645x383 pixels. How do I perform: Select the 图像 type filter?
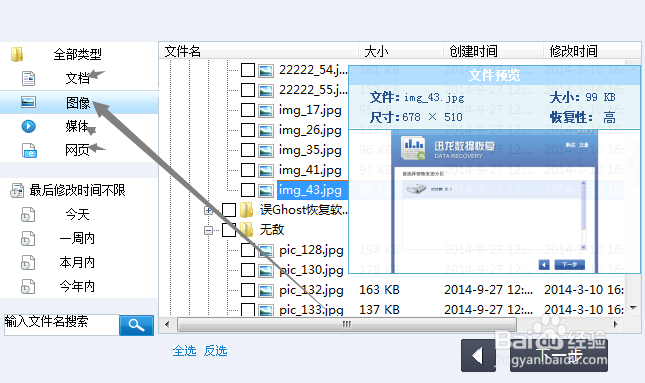click(x=79, y=102)
